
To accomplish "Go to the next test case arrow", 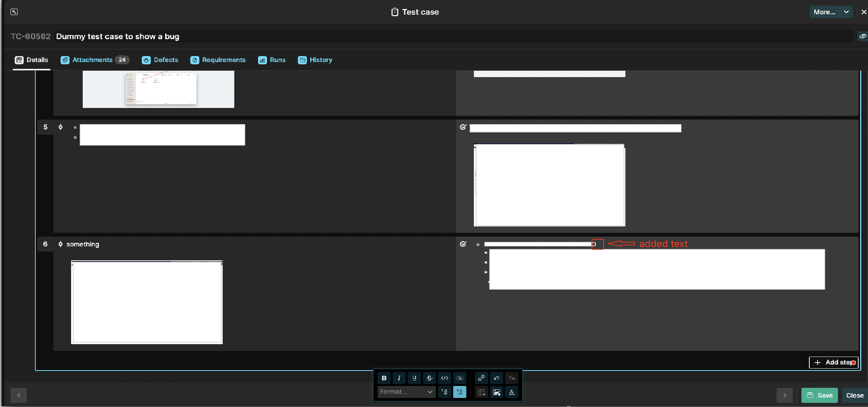I will 785,395.
